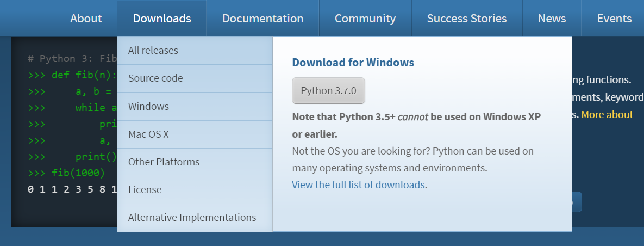Image resolution: width=644 pixels, height=246 pixels.
Task: Select Windows in Downloads dropdown
Action: [195, 106]
